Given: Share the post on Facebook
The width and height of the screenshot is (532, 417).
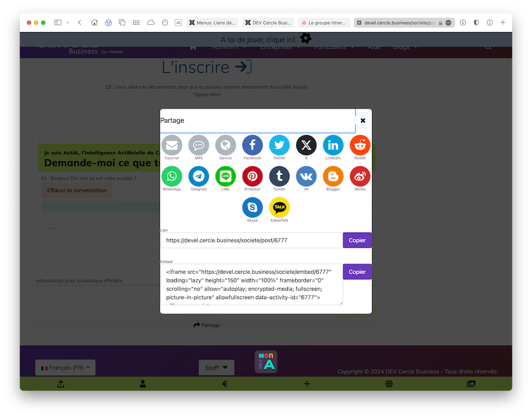Looking at the screenshot, I should (x=252, y=145).
